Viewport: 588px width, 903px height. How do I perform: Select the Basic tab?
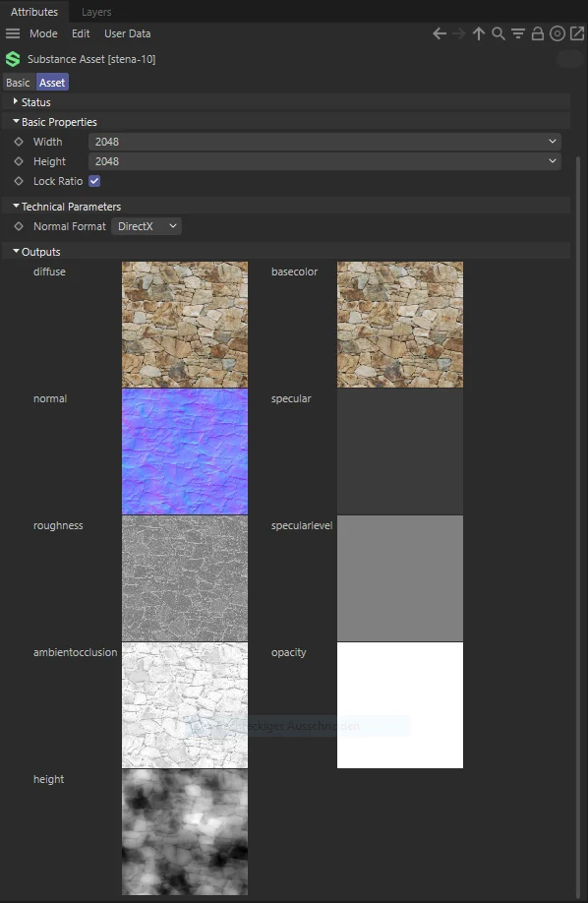pos(18,83)
